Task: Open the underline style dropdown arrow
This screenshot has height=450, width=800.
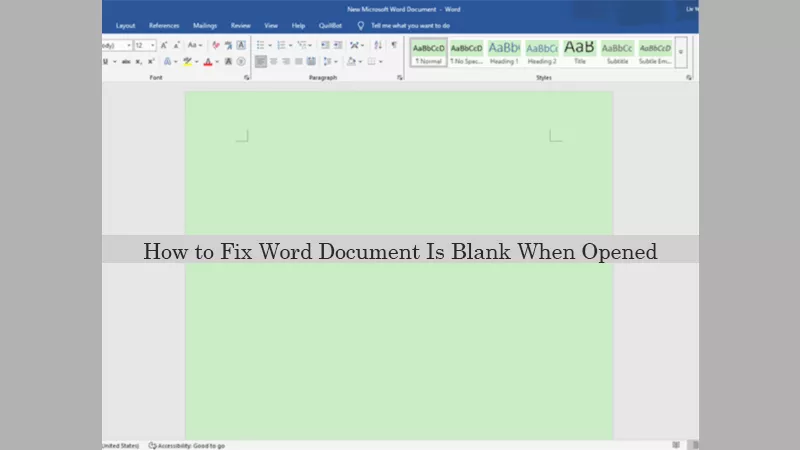Action: 115,62
